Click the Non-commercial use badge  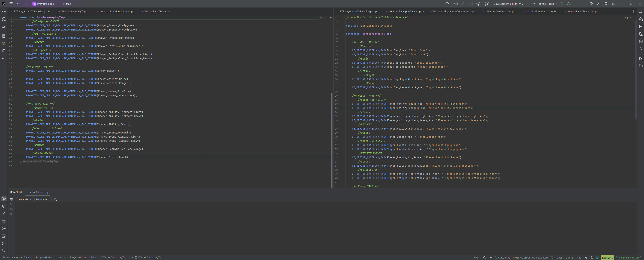[x=628, y=258]
